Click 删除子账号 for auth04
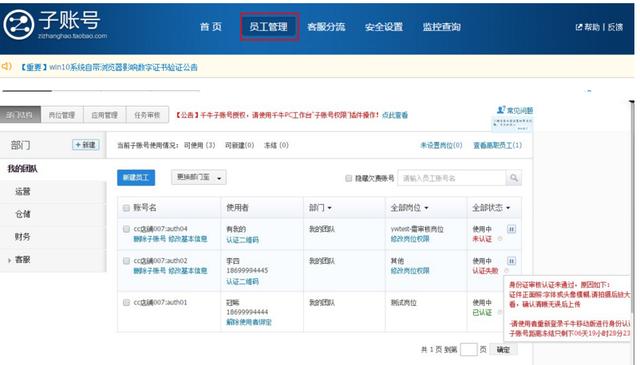This screenshot has height=365, width=640. (x=149, y=239)
